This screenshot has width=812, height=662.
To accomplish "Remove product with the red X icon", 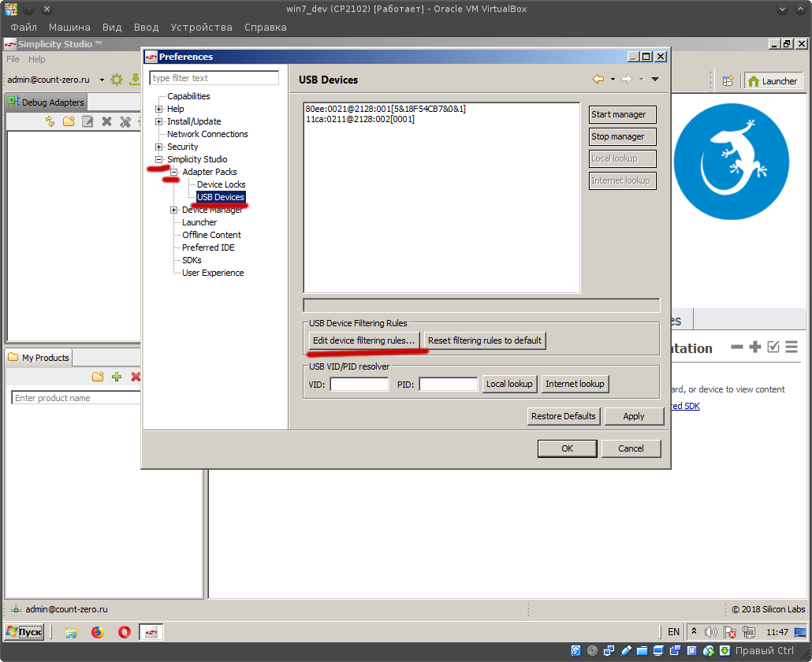I will [x=136, y=377].
